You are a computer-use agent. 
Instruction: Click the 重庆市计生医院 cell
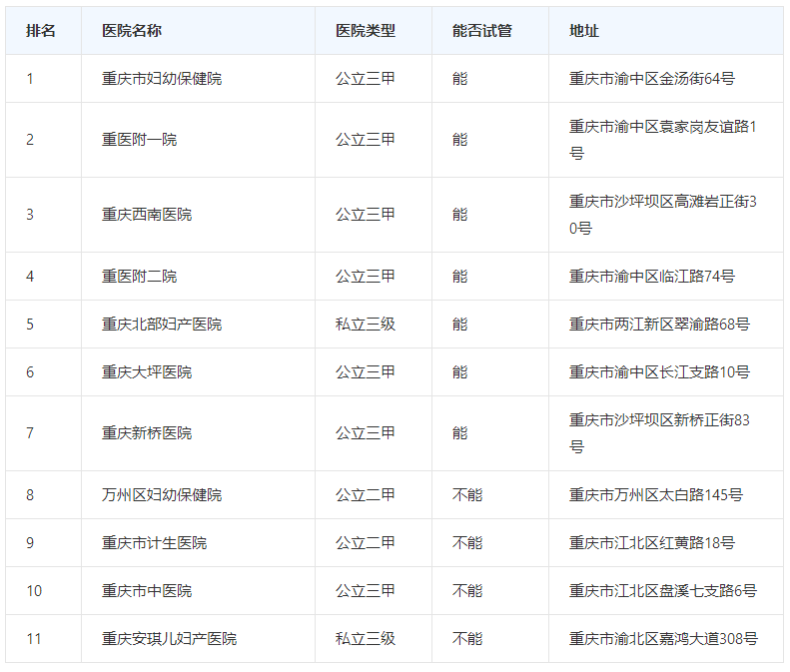154,543
